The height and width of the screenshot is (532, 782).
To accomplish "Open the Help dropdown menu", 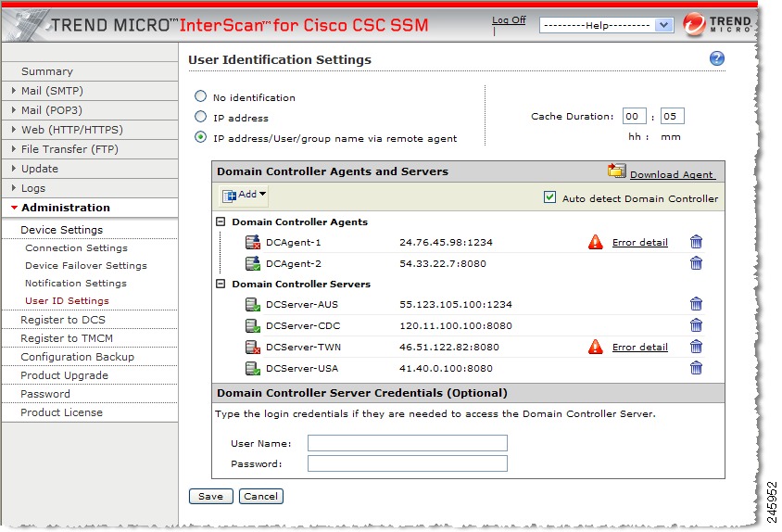I will 607,25.
